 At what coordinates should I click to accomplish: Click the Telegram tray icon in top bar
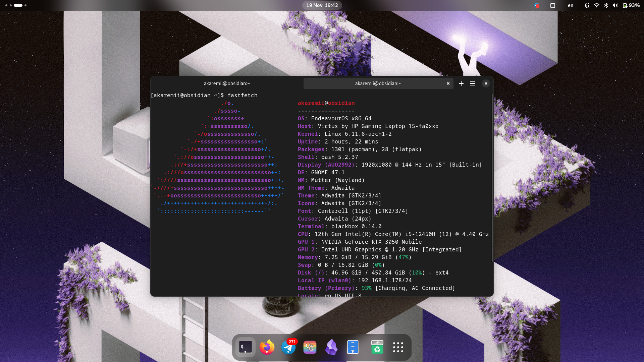tap(537, 5)
